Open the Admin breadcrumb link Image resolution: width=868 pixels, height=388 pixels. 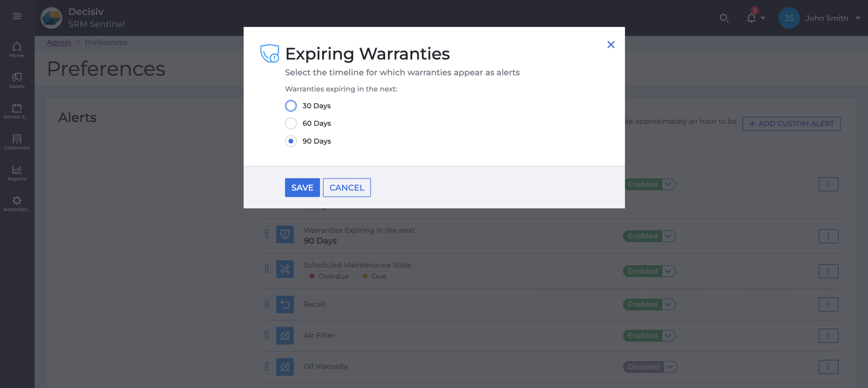(x=59, y=42)
